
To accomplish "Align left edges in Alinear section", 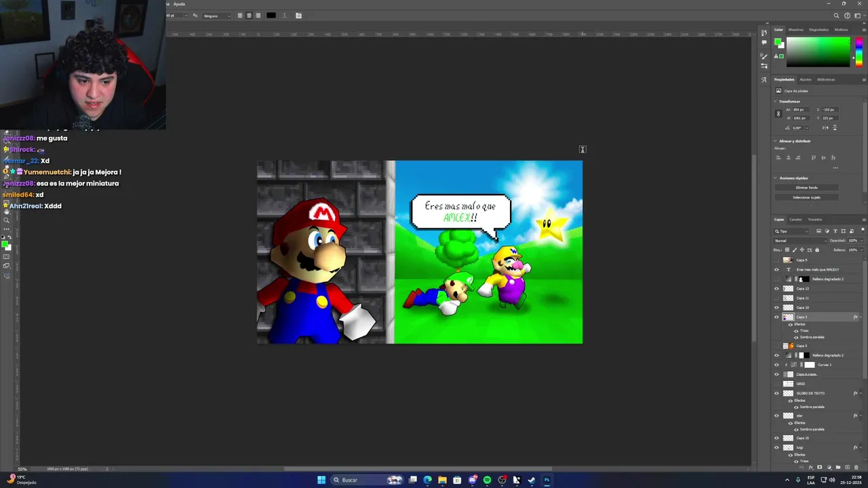I will click(x=778, y=157).
